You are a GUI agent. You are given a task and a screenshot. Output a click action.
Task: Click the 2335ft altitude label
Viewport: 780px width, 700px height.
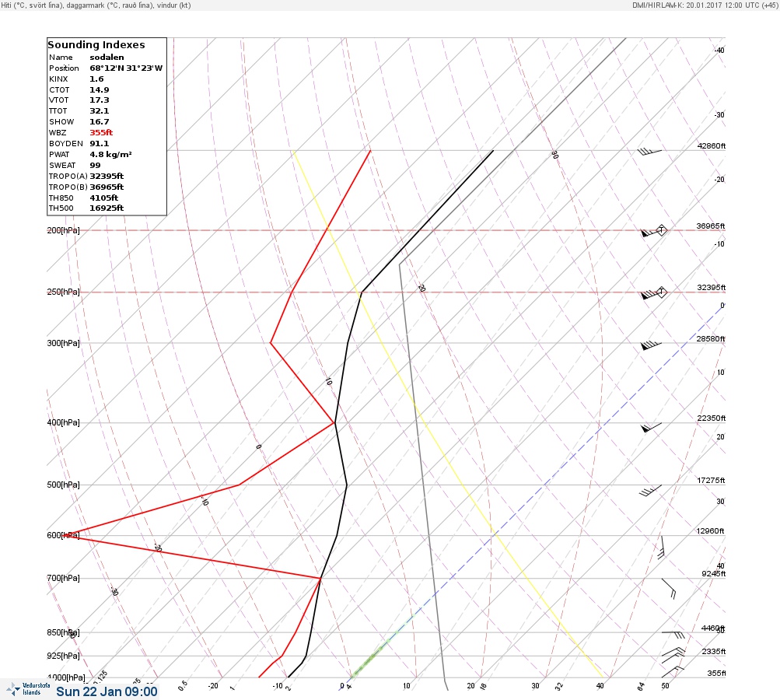click(714, 651)
